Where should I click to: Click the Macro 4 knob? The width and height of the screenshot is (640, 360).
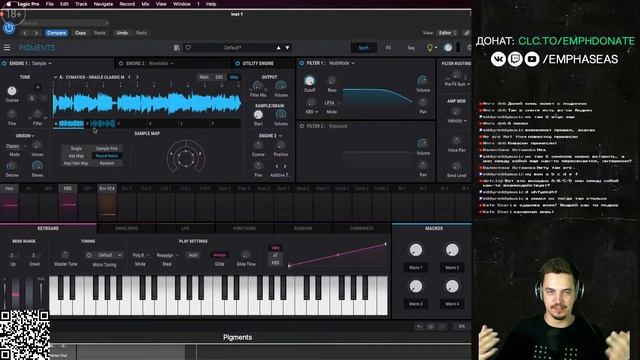pyautogui.click(x=452, y=286)
